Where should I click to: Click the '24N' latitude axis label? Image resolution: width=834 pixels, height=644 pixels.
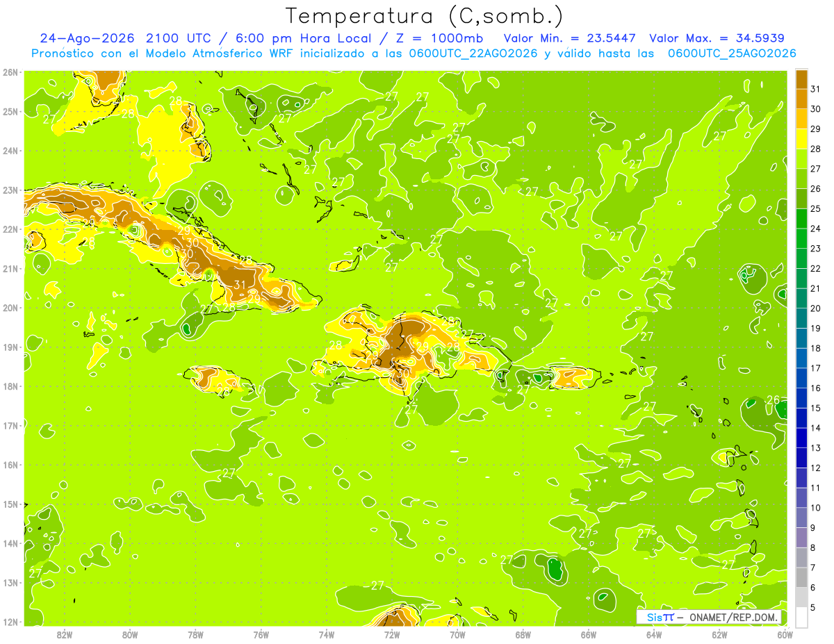tap(10, 151)
